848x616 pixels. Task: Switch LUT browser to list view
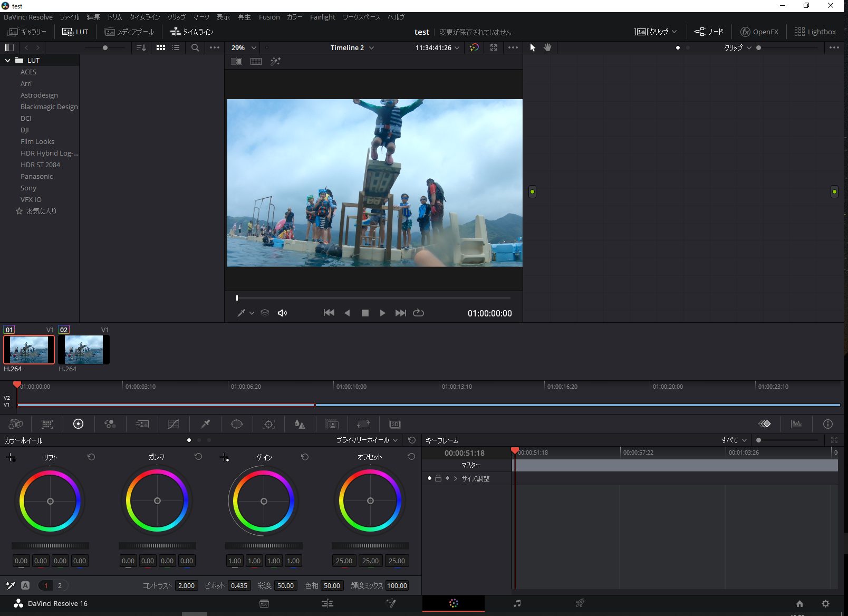point(176,47)
